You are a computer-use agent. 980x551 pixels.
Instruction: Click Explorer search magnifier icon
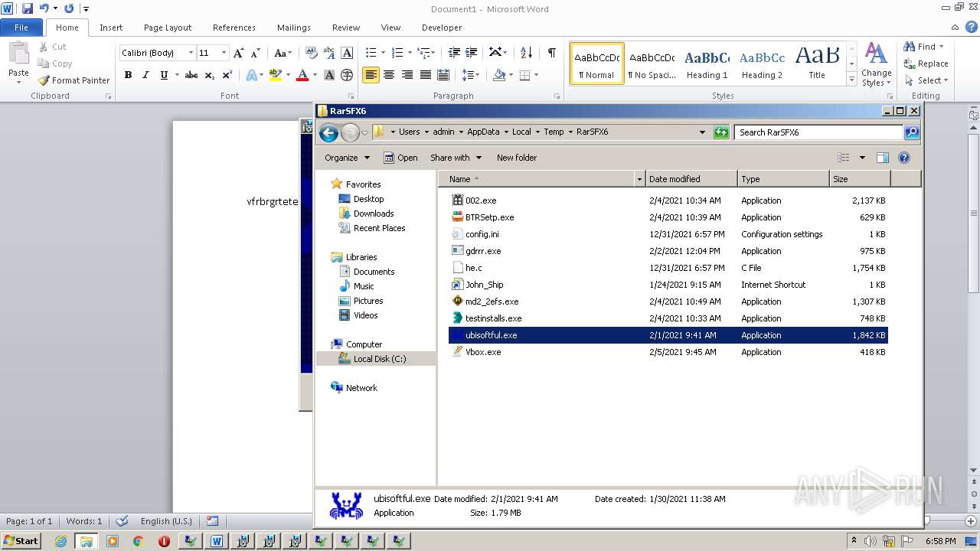click(911, 132)
